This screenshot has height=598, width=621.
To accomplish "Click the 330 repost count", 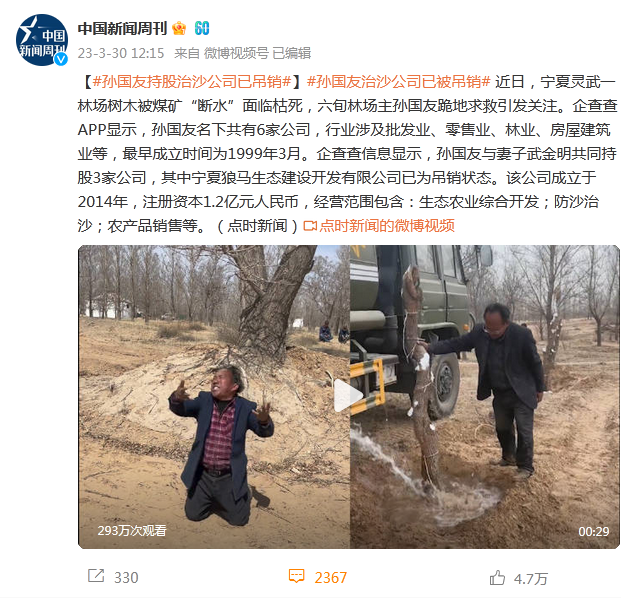I will pos(126,578).
